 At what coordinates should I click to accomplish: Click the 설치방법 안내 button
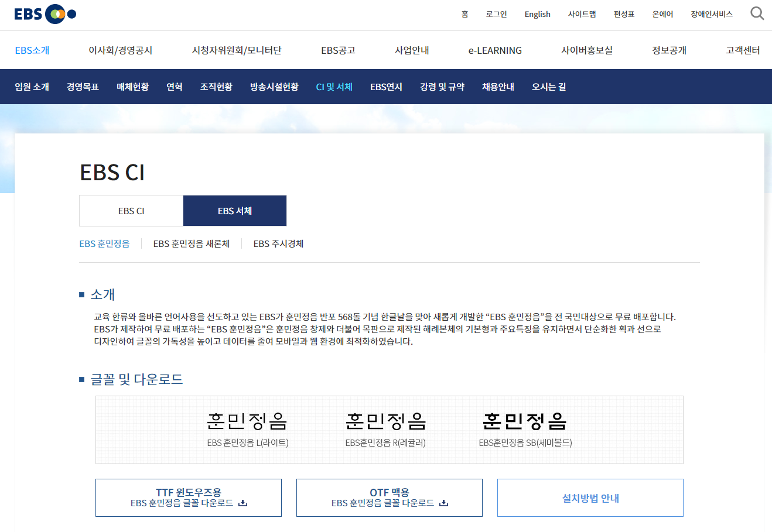tap(590, 497)
